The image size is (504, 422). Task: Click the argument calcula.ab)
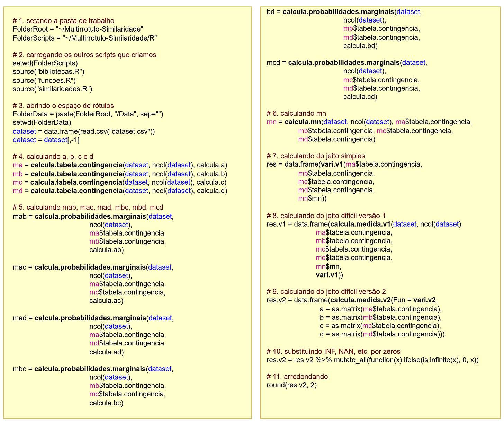pos(107,250)
